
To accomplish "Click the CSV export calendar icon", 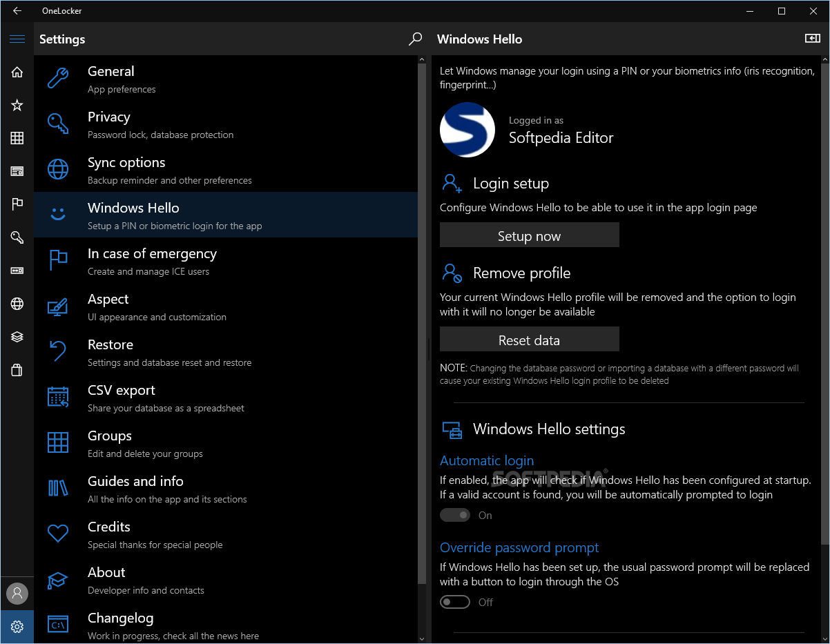I will coord(58,397).
